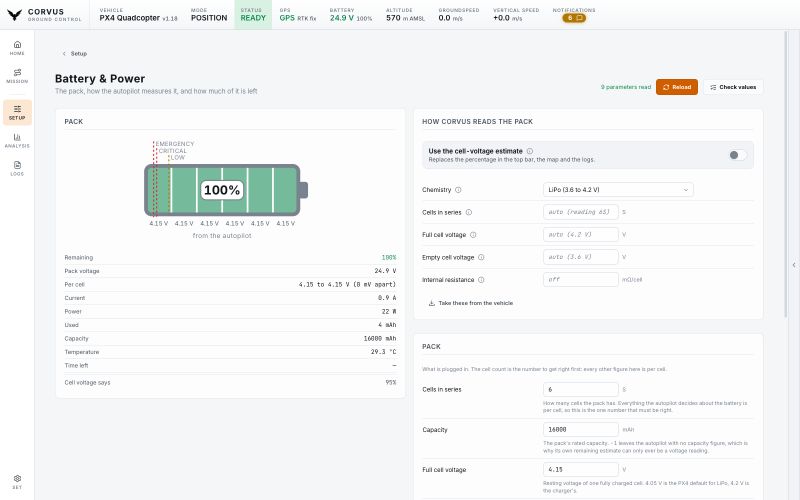This screenshot has width=800, height=500.
Task: Click the GPS RTK fix status item
Action: (297, 15)
